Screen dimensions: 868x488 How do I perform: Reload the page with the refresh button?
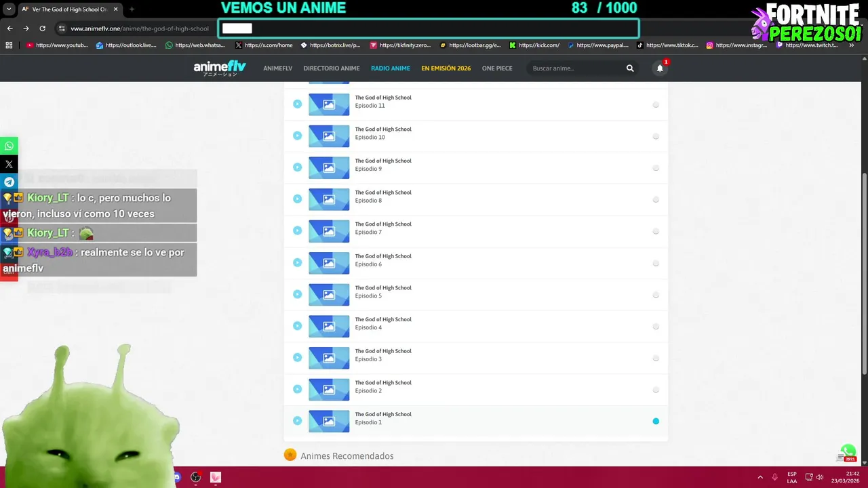(x=42, y=28)
